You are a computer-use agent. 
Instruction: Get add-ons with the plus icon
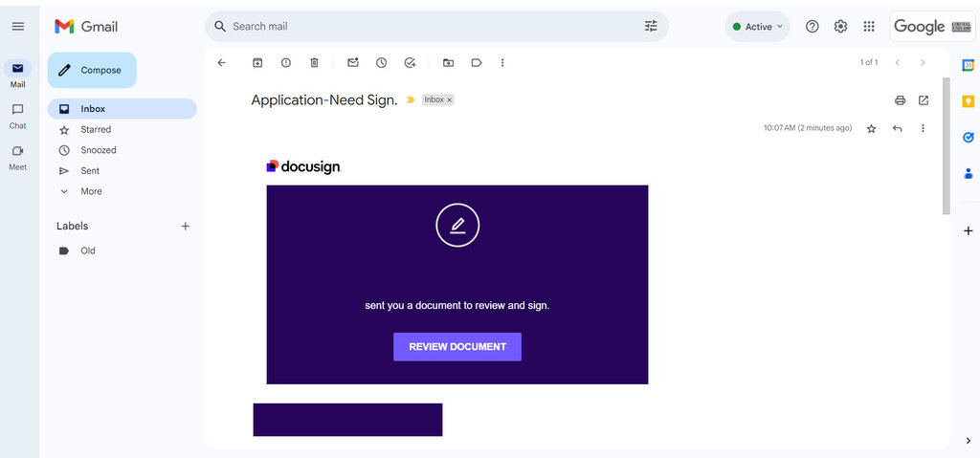coord(969,231)
